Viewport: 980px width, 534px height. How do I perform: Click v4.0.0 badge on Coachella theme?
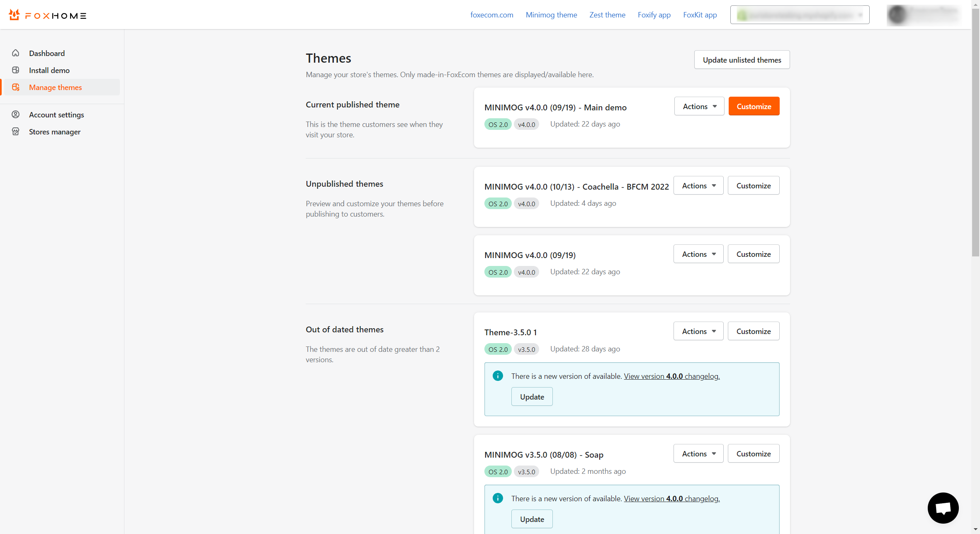tap(527, 203)
